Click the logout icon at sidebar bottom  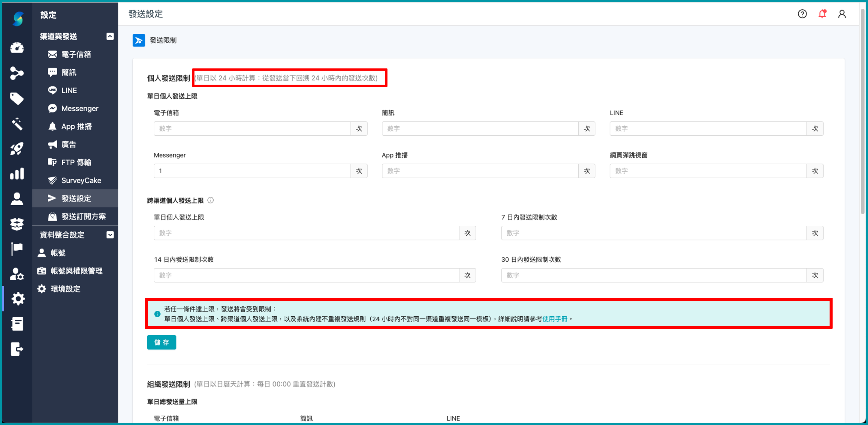(x=17, y=349)
